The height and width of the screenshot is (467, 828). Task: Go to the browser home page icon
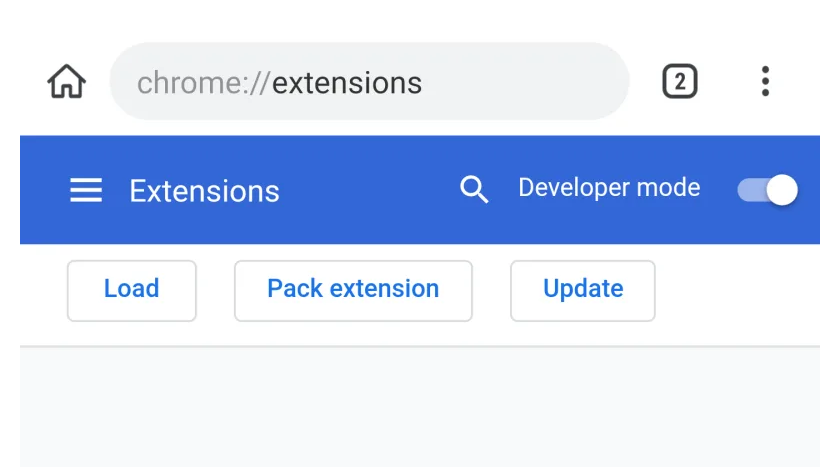coord(67,81)
